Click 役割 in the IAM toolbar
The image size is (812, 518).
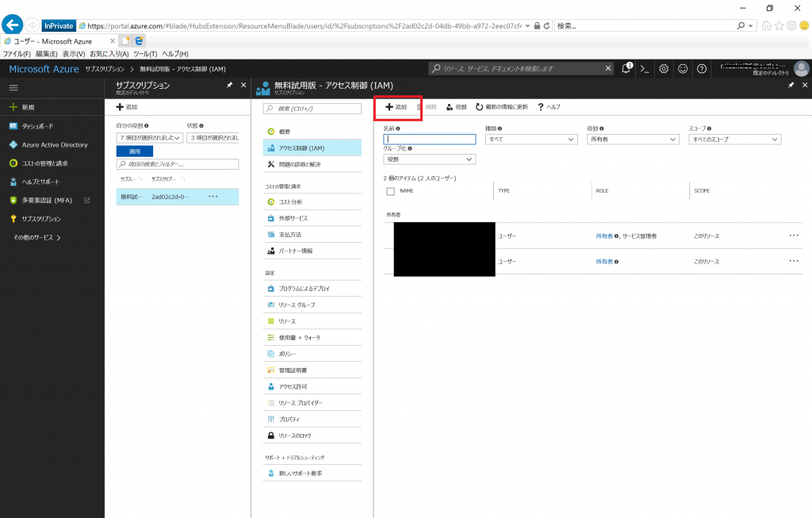point(456,107)
